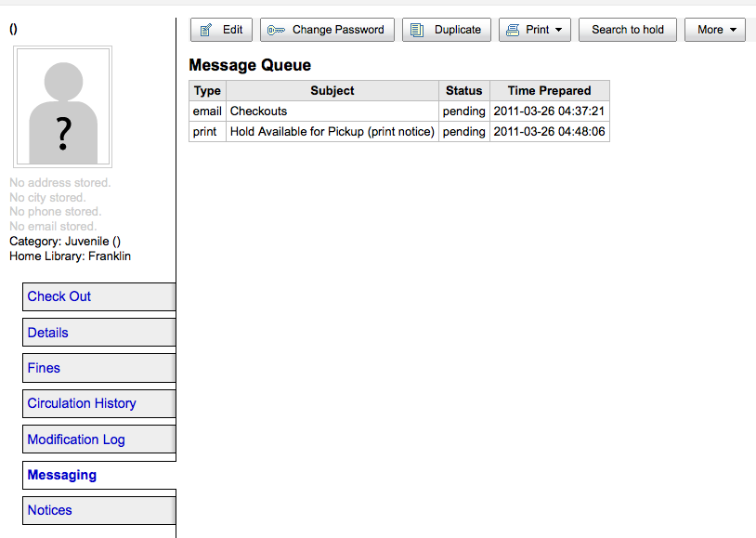Click the patron placeholder photo
Image resolution: width=756 pixels, height=538 pixels.
pos(63,107)
